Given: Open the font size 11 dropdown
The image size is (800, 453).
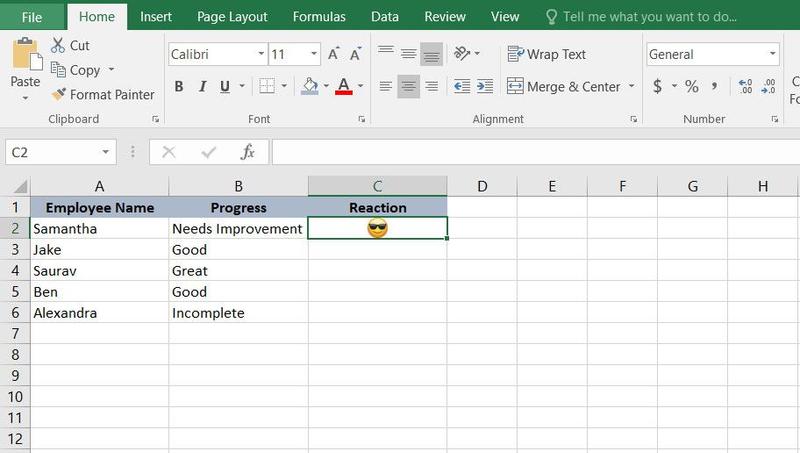Looking at the screenshot, I should [314, 54].
